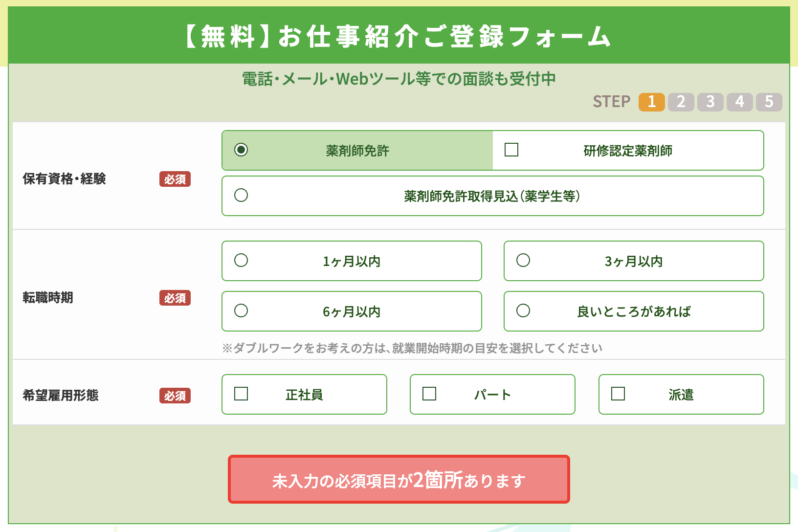Select the 6ヶ月以内 radio option
The height and width of the screenshot is (532, 798).
click(x=241, y=310)
